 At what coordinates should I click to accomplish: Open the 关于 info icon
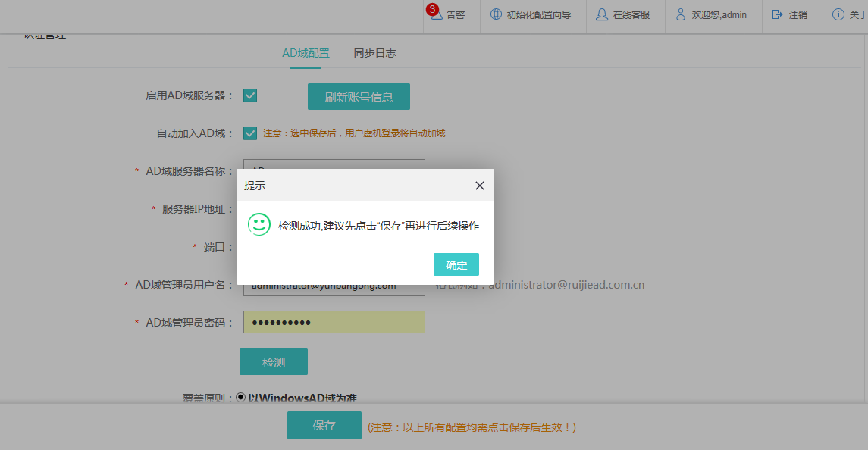838,14
